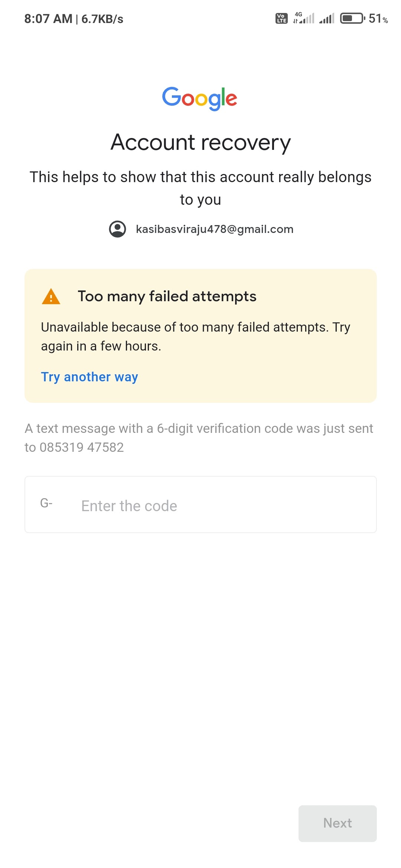Tap the VoLTE status icon
Screen dimensions: 401x868
(x=281, y=18)
